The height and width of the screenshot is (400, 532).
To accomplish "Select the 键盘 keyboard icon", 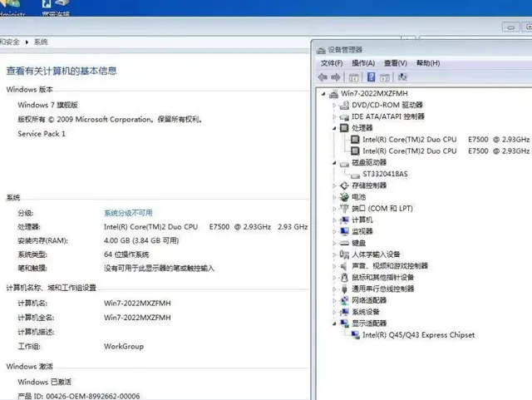I will [344, 243].
